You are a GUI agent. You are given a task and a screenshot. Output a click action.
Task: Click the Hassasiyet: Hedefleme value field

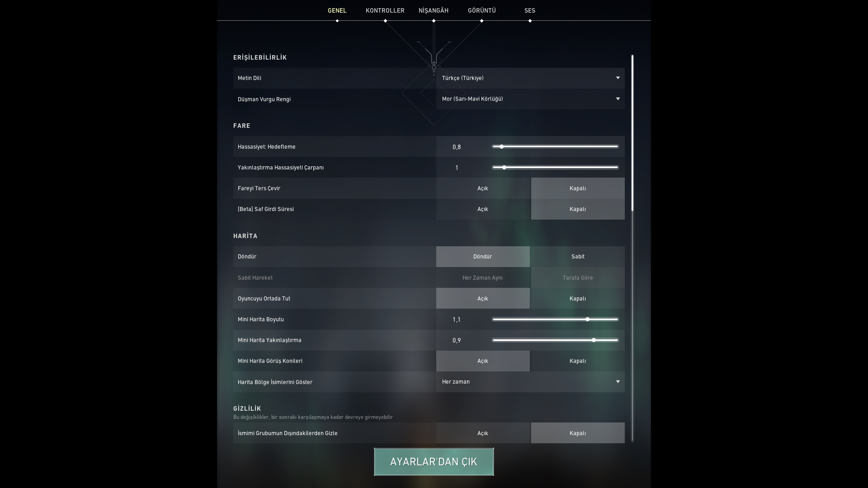pyautogui.click(x=457, y=147)
